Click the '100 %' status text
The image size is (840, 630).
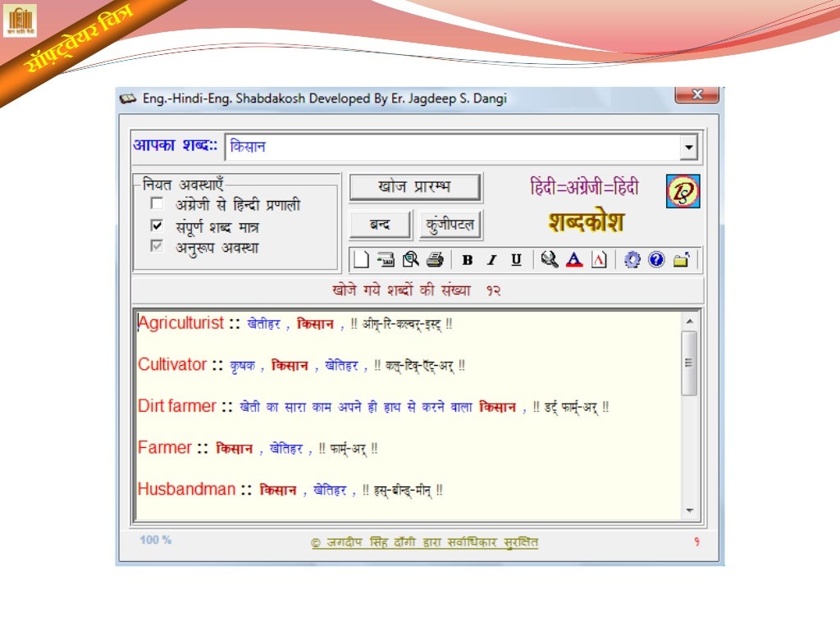[x=156, y=540]
